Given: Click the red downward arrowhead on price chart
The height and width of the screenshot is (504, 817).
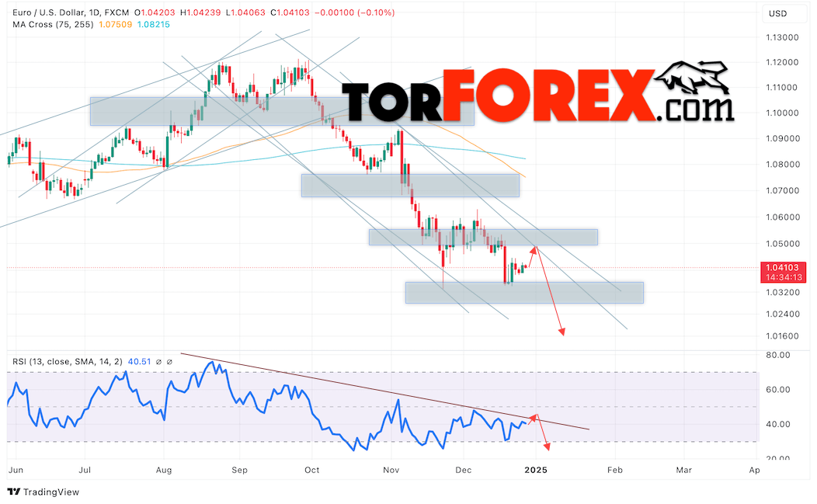Looking at the screenshot, I should point(561,332).
